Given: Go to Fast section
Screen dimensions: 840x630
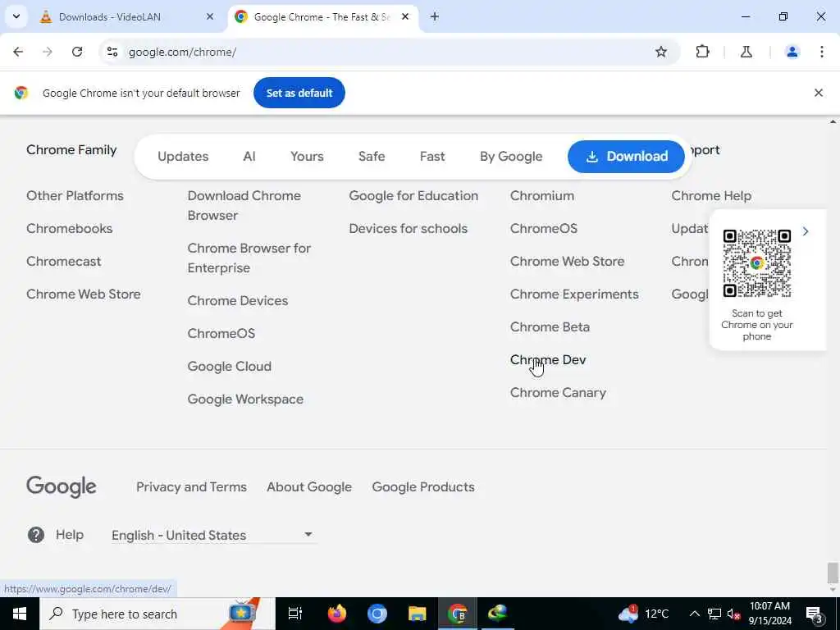Looking at the screenshot, I should pyautogui.click(x=432, y=157).
